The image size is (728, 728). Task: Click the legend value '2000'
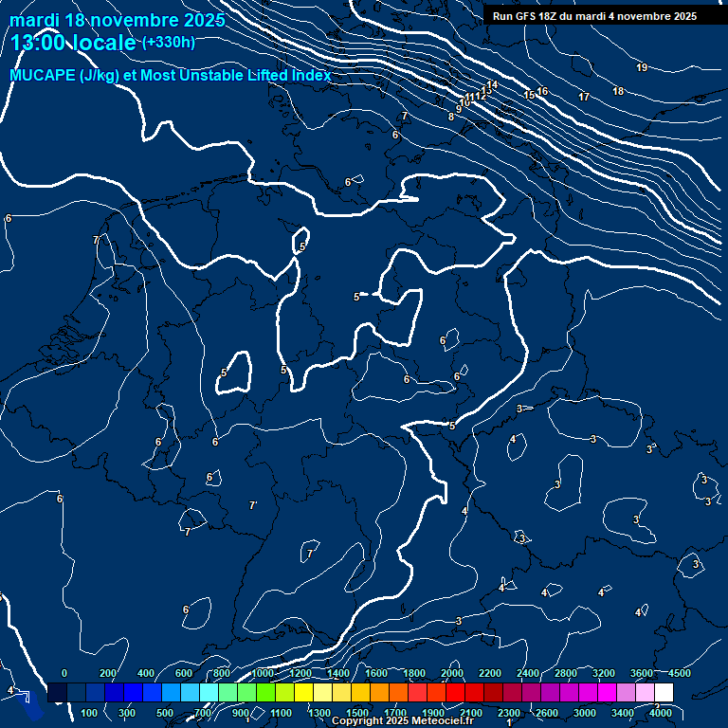point(452,673)
